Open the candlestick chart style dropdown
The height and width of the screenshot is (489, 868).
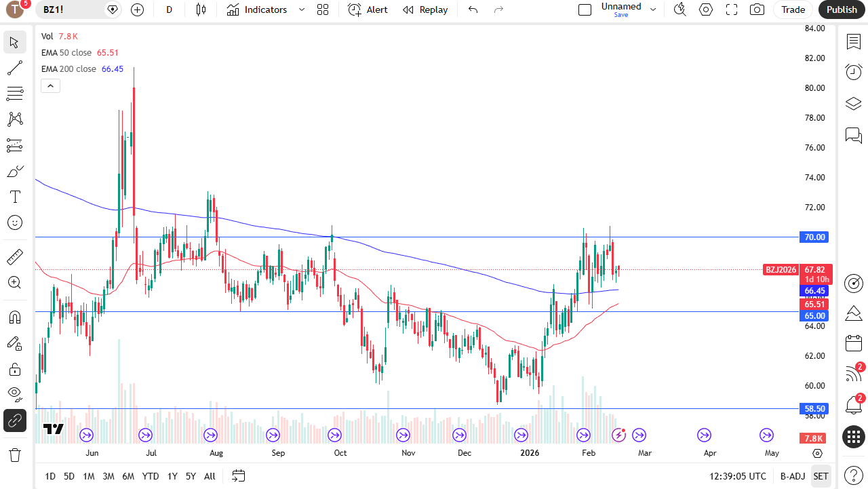(x=200, y=9)
